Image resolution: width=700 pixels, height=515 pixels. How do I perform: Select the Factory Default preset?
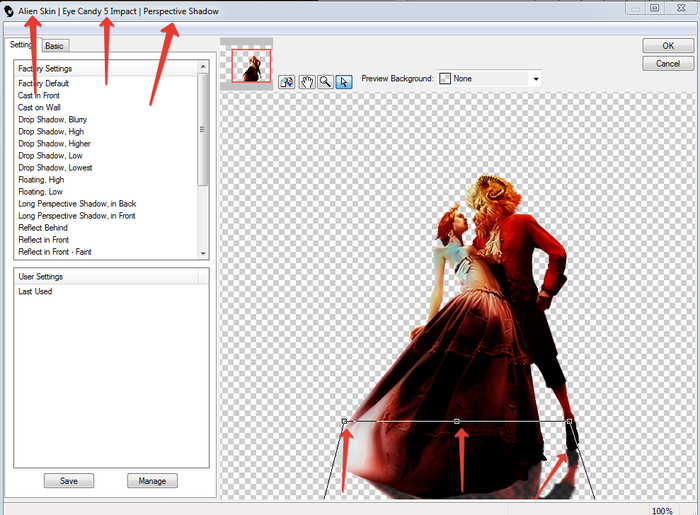pyautogui.click(x=44, y=83)
